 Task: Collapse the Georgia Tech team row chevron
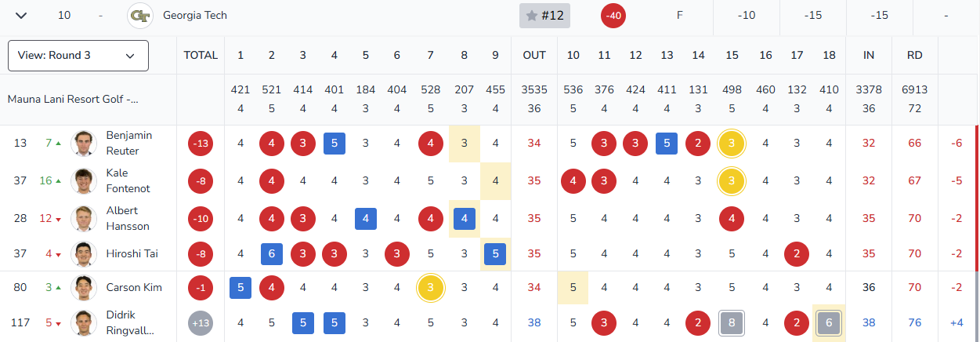(22, 16)
